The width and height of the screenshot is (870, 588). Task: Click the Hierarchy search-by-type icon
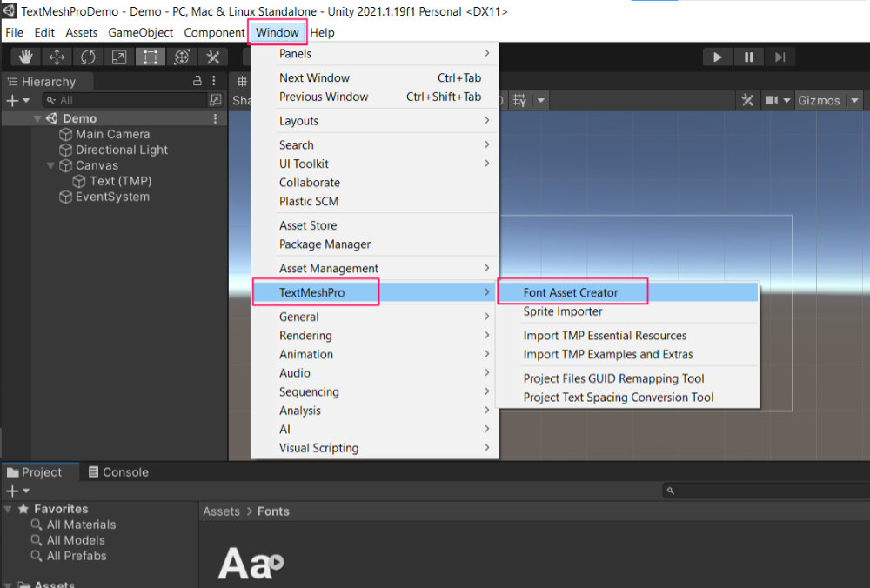pyautogui.click(x=215, y=100)
